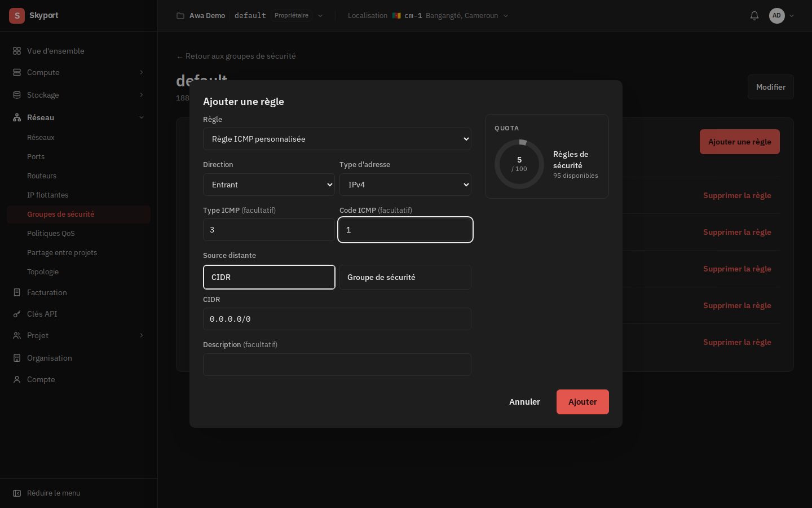Viewport: 812px width, 508px height.
Task: Open the Direction dropdown set to Entrant
Action: [x=269, y=185]
